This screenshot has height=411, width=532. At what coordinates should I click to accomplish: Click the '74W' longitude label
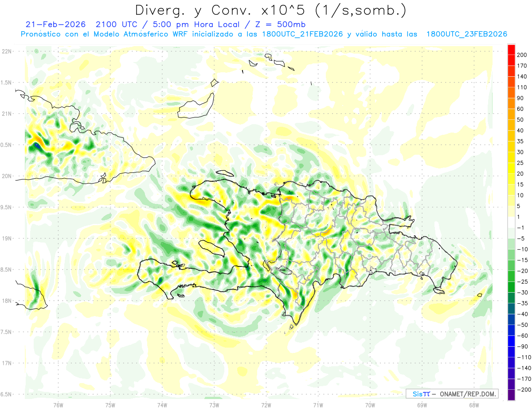coord(162,404)
